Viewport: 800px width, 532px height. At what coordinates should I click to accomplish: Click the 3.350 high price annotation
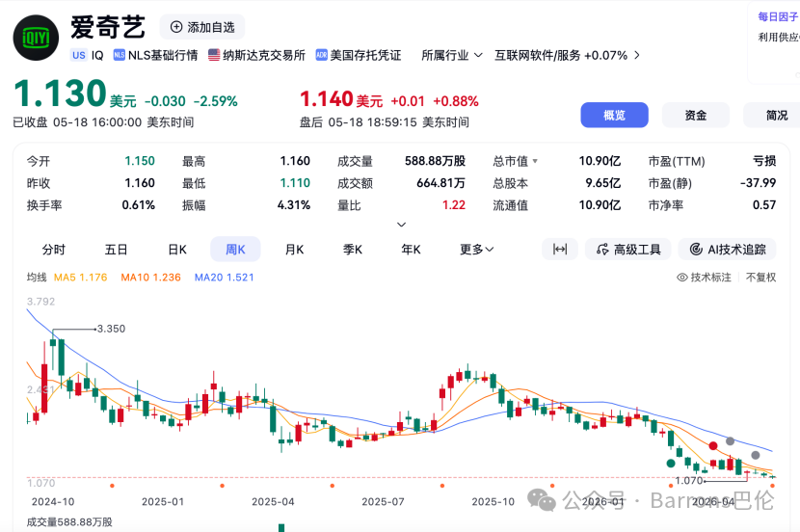tap(111, 329)
